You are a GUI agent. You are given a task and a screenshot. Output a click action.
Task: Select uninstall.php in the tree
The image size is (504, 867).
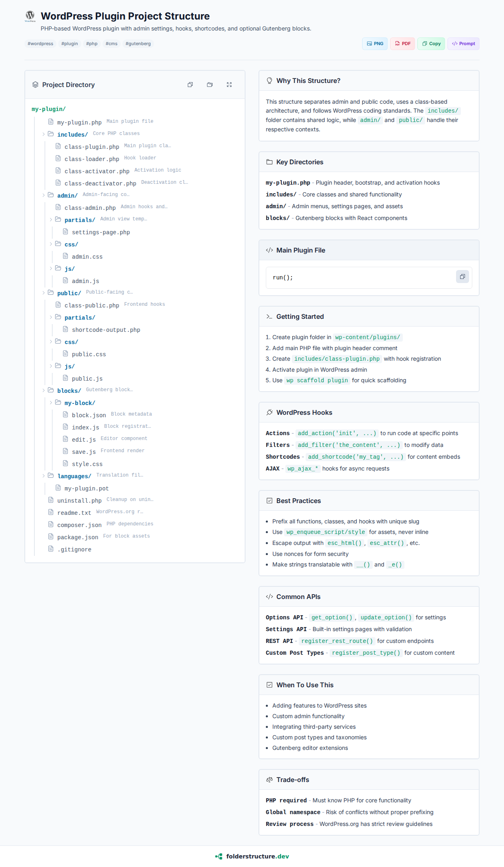tap(79, 501)
